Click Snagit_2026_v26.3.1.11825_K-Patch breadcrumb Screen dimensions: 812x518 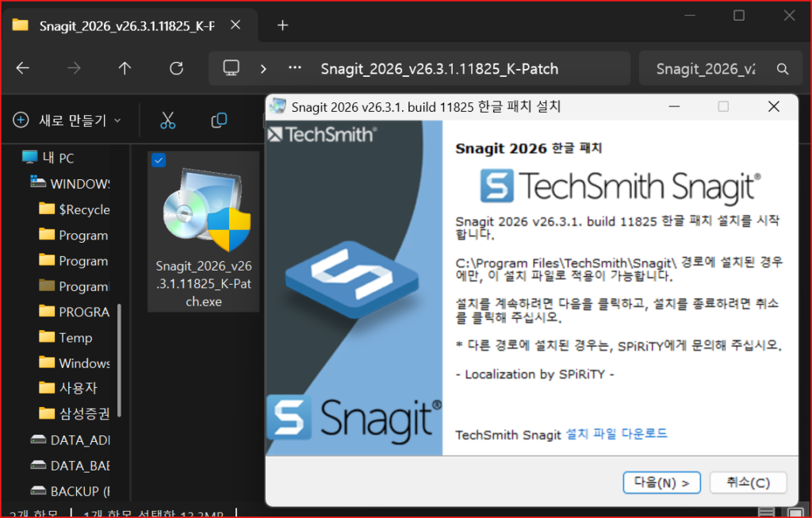439,69
